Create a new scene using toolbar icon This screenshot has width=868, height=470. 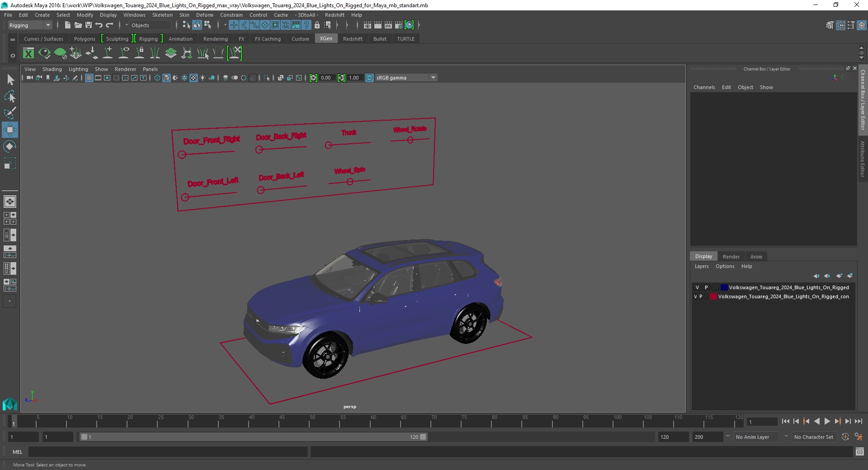point(67,25)
